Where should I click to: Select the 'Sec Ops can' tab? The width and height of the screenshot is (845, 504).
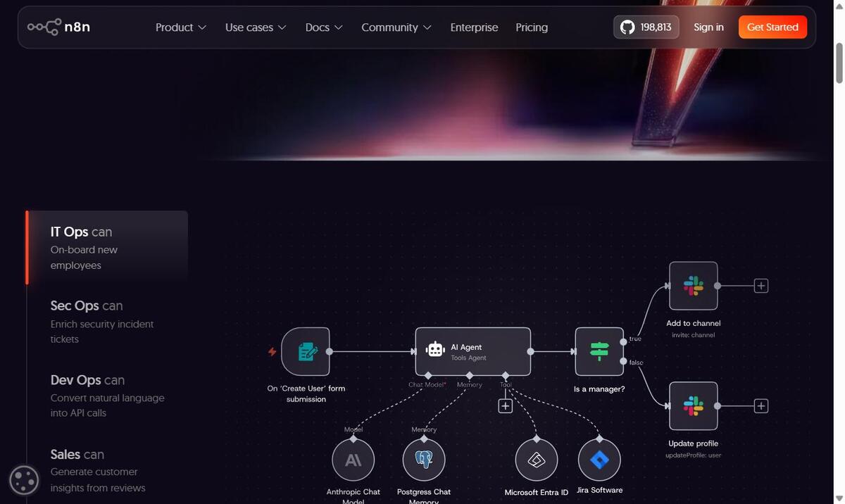point(108,322)
